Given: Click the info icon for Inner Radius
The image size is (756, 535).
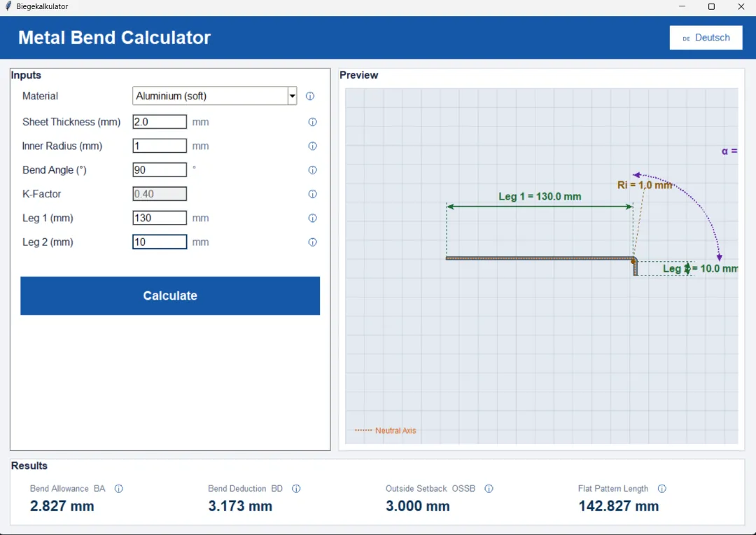Looking at the screenshot, I should tap(312, 146).
